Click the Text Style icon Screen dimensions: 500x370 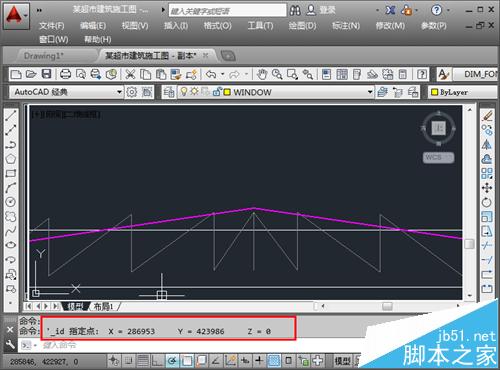tap(443, 74)
